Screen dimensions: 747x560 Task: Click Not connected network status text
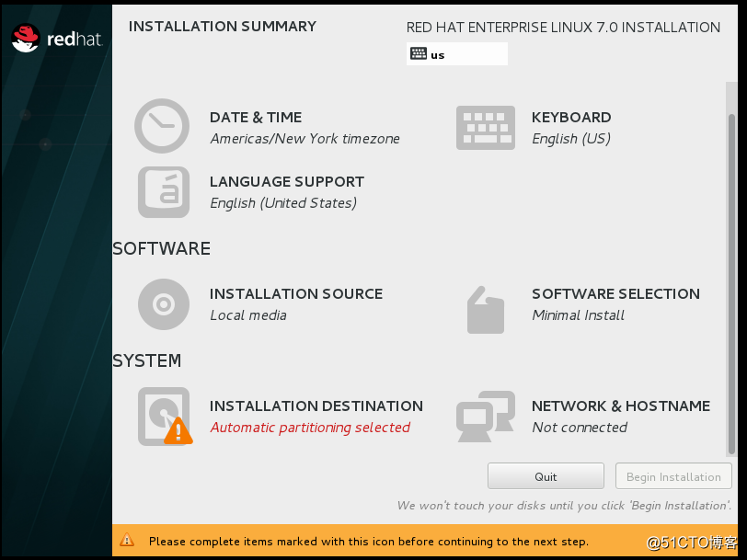click(x=580, y=428)
